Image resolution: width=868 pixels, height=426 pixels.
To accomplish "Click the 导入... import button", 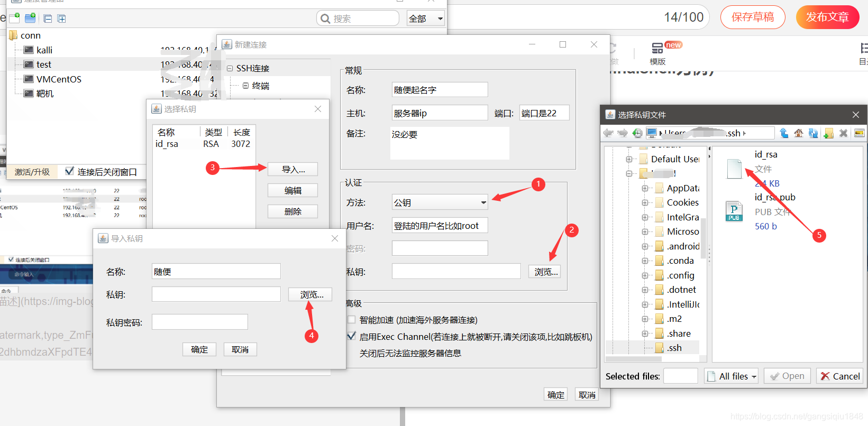I will coord(293,169).
